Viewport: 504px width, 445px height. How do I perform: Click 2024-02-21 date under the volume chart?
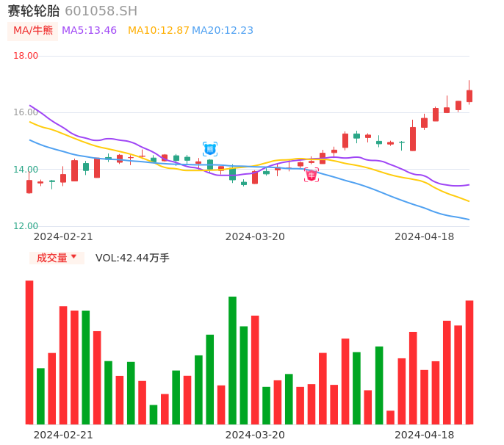[x=63, y=435]
